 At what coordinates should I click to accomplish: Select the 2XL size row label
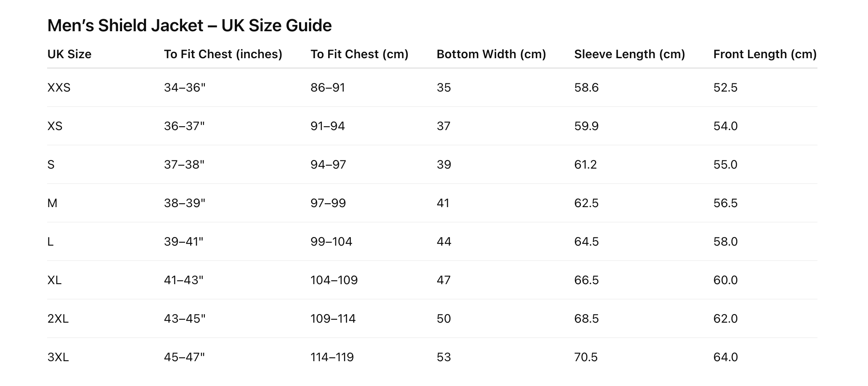click(x=58, y=319)
